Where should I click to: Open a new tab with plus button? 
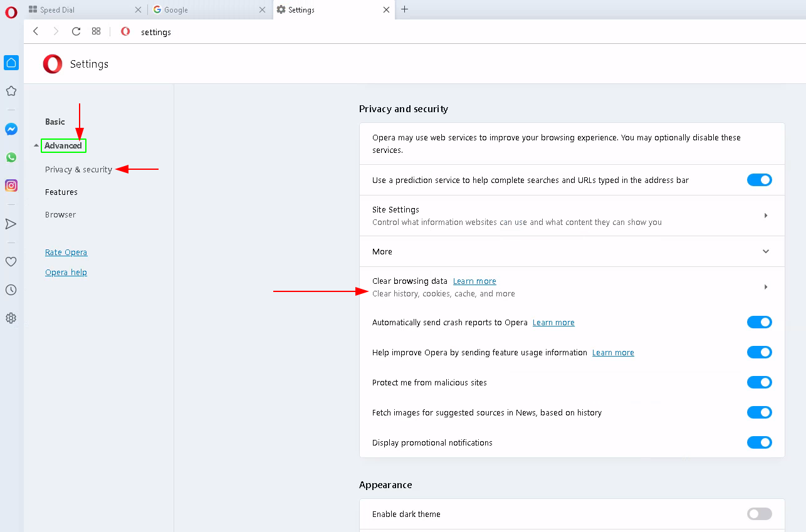pyautogui.click(x=404, y=9)
